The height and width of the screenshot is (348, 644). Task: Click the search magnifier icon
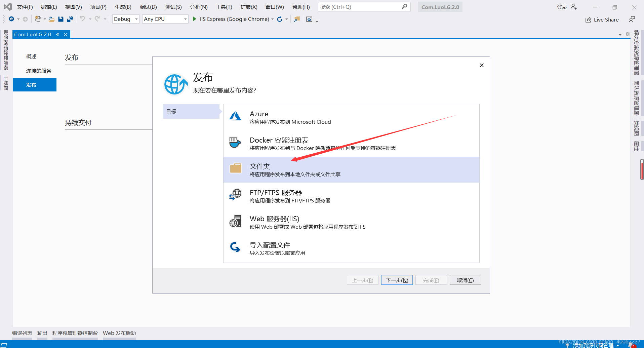tap(404, 6)
